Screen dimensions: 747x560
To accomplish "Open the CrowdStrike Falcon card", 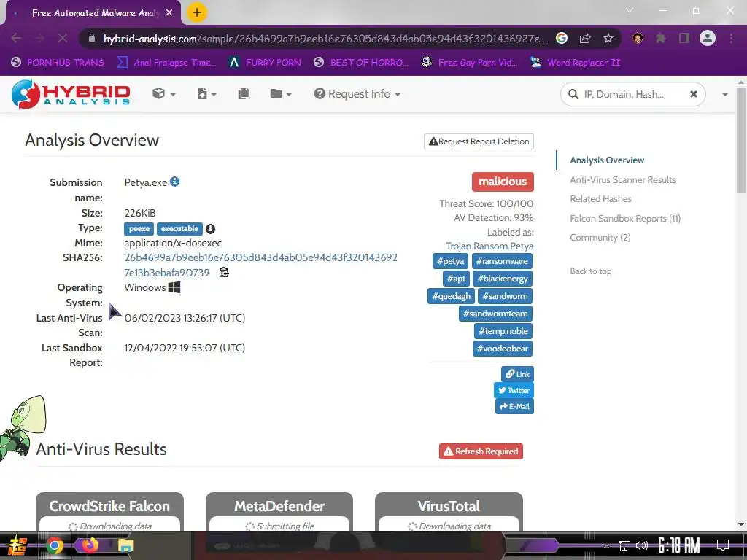I will (x=109, y=511).
